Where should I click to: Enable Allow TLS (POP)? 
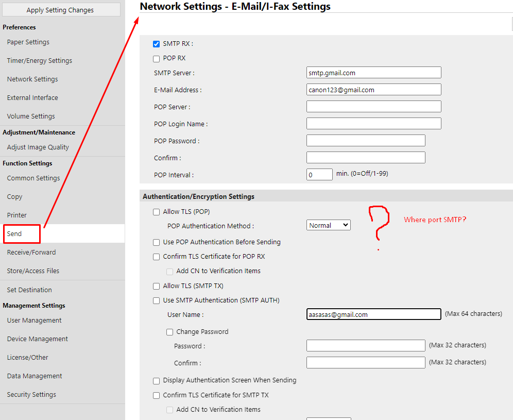coord(156,211)
